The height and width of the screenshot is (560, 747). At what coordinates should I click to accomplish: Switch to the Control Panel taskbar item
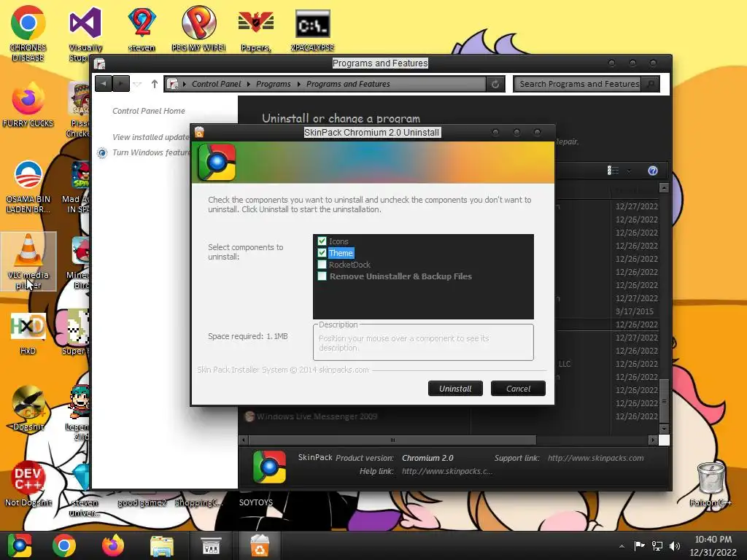click(x=211, y=545)
